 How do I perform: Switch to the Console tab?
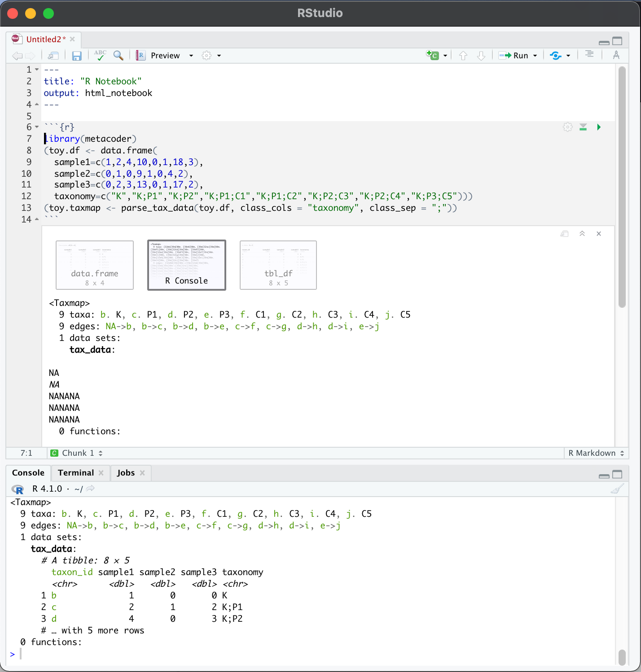(x=28, y=473)
